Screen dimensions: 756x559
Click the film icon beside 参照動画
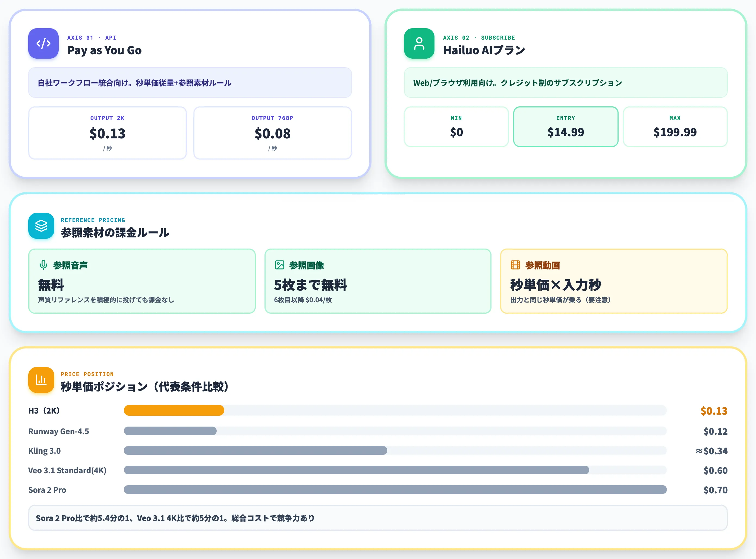[x=515, y=265]
